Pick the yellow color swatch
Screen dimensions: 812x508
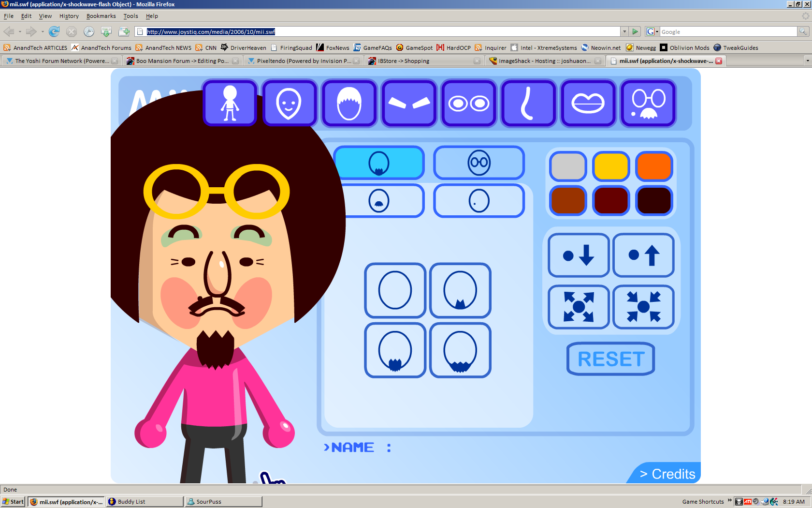[x=611, y=166]
